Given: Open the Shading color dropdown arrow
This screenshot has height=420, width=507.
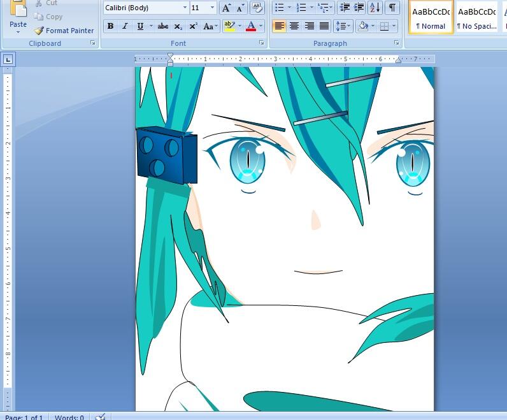Looking at the screenshot, I should pyautogui.click(x=373, y=26).
